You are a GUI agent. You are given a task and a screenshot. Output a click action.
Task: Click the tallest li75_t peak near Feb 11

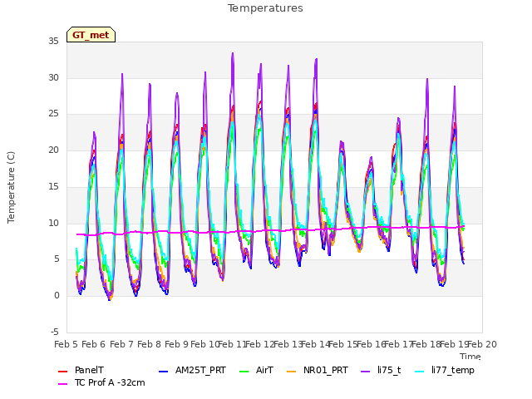coord(233,53)
